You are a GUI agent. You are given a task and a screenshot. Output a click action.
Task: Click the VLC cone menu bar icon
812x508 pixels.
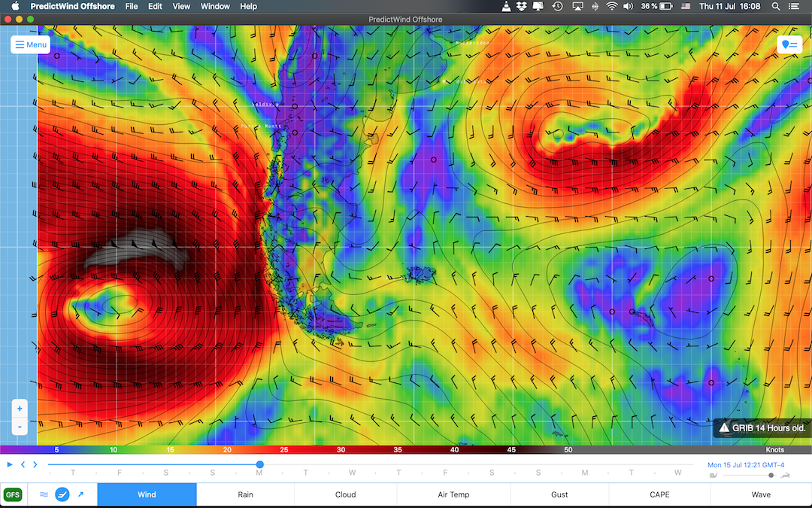(507, 6)
